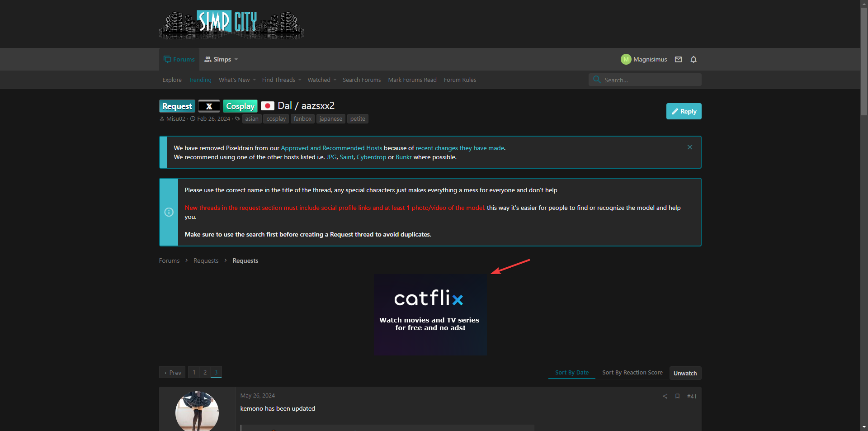Open the alerts bell icon
Viewport: 868px width, 431px height.
693,59
